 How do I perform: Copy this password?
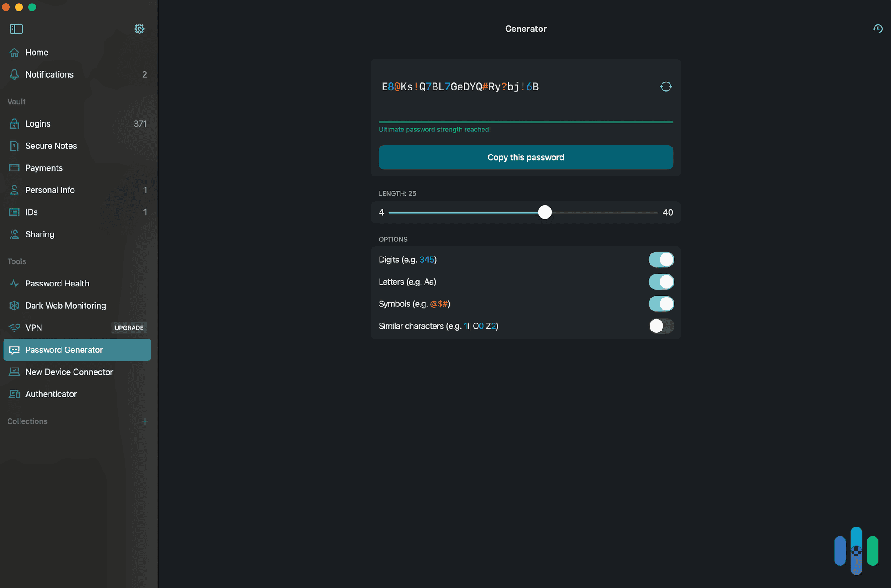[x=526, y=157]
